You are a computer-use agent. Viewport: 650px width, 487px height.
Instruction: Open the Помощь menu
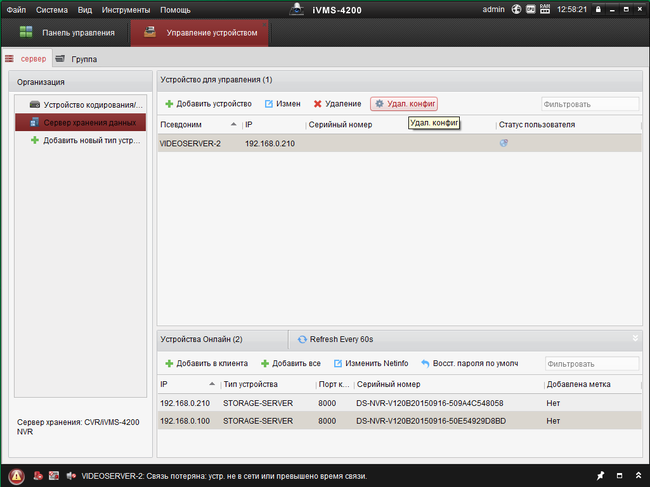point(175,10)
